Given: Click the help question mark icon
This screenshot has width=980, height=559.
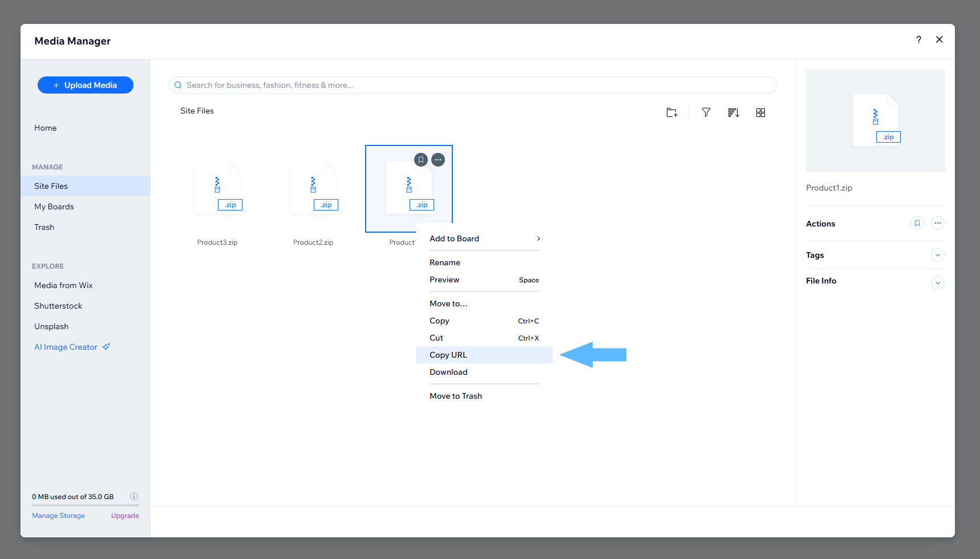Looking at the screenshot, I should [x=918, y=39].
